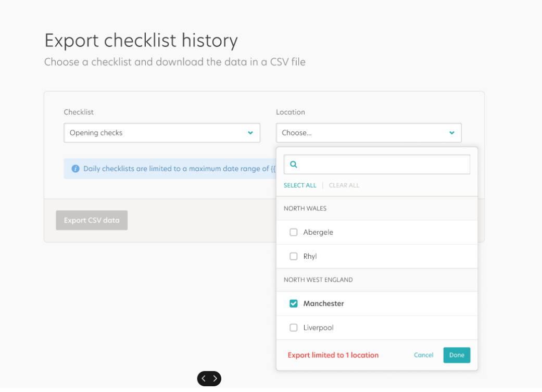Click SELECT ALL to choose all locations

point(300,185)
